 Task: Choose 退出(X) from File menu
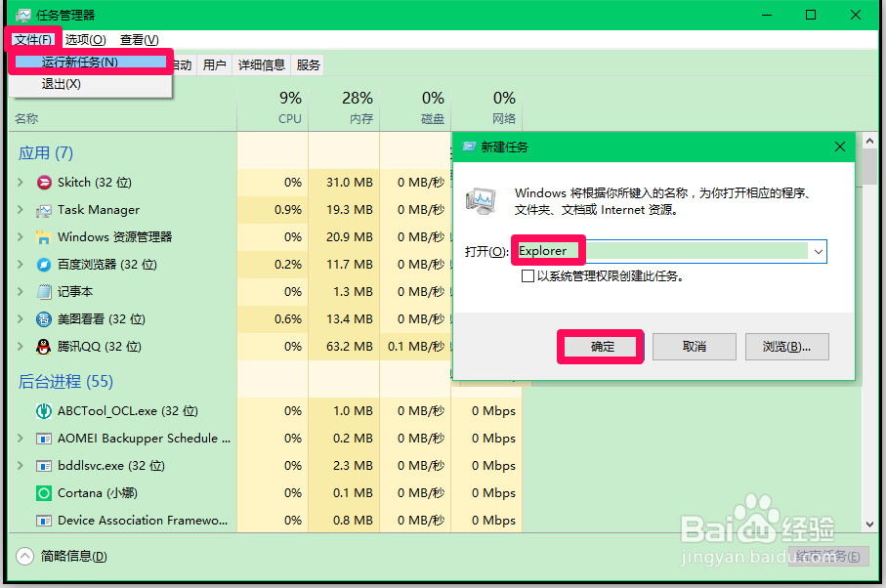91,84
